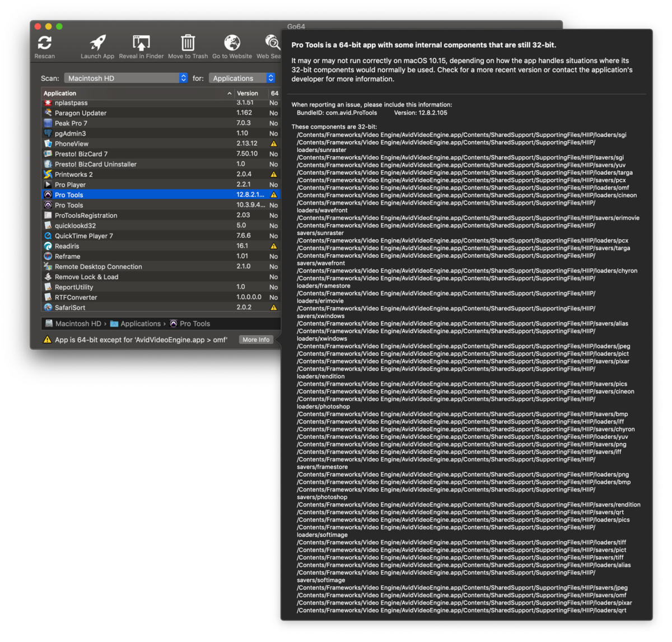Click warning icon on PhoneView row

tap(274, 144)
